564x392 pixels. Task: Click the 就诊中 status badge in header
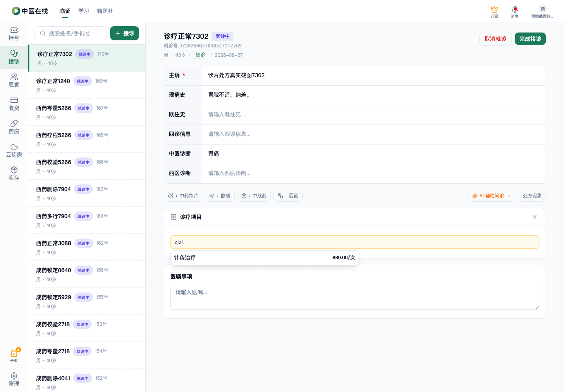click(x=222, y=36)
